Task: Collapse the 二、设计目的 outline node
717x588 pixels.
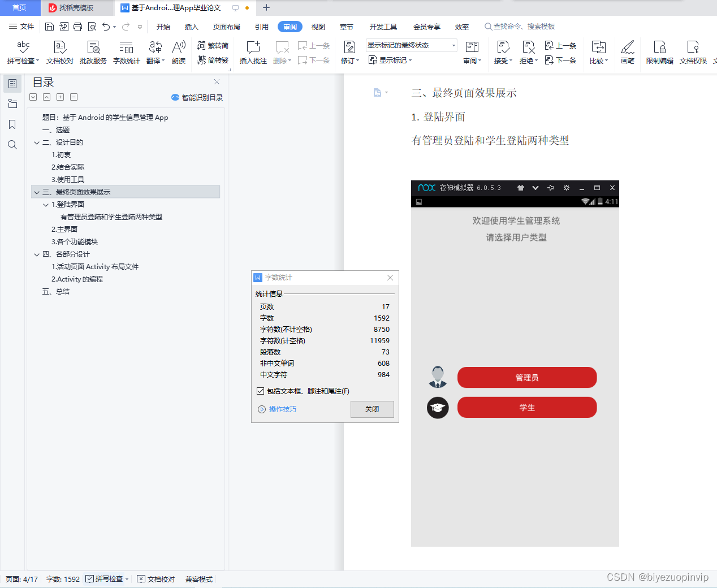Action: coord(37,142)
